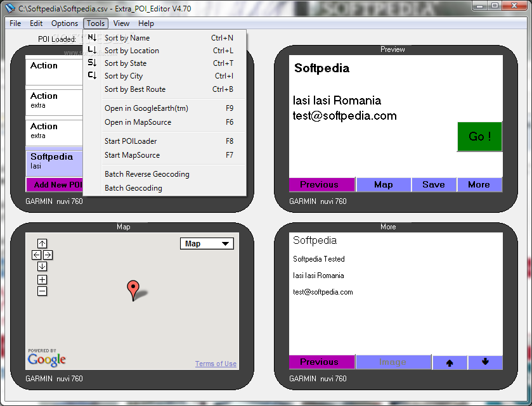Click the Sort by Name icon

click(92, 37)
